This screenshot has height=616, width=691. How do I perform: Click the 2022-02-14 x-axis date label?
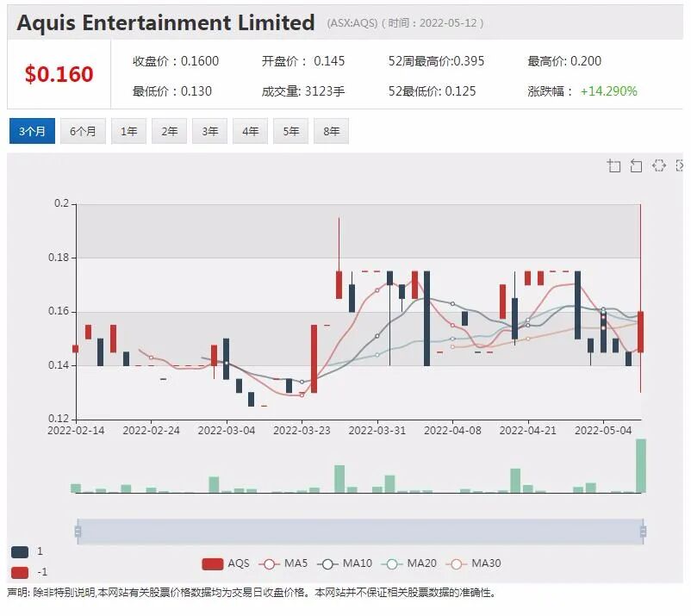click(76, 431)
